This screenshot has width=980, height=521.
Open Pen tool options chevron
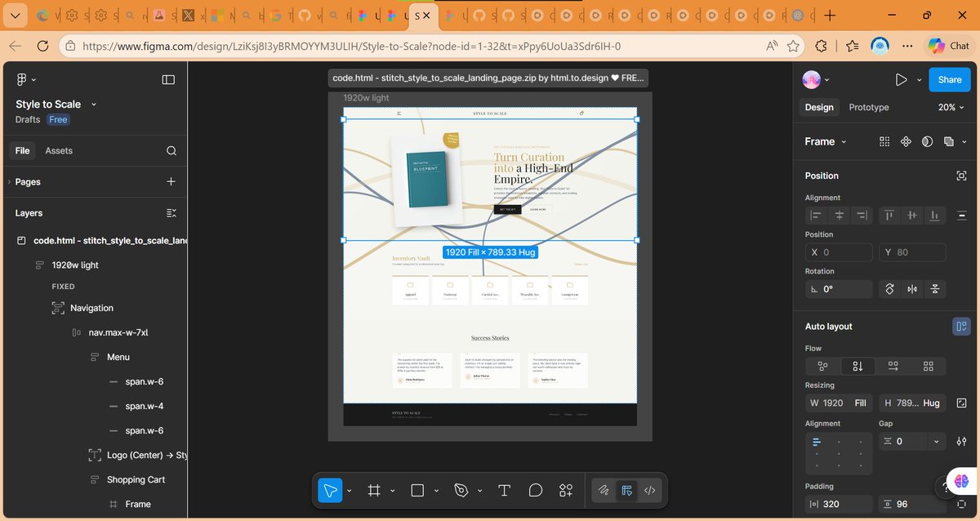pos(479,491)
